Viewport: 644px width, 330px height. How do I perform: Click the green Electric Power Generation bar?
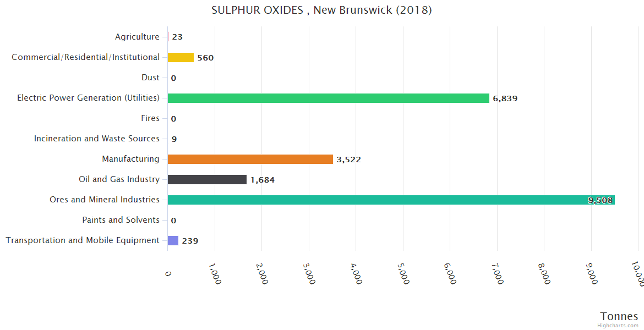tap(328, 98)
